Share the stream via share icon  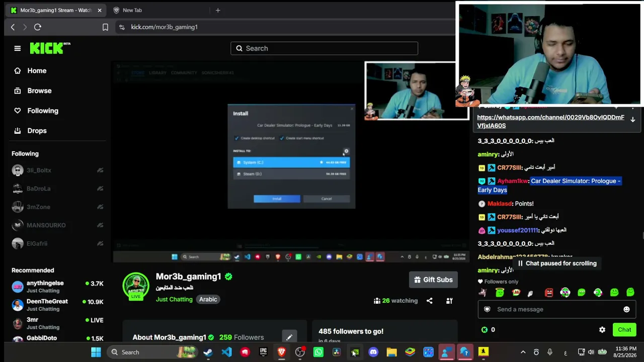(x=430, y=301)
